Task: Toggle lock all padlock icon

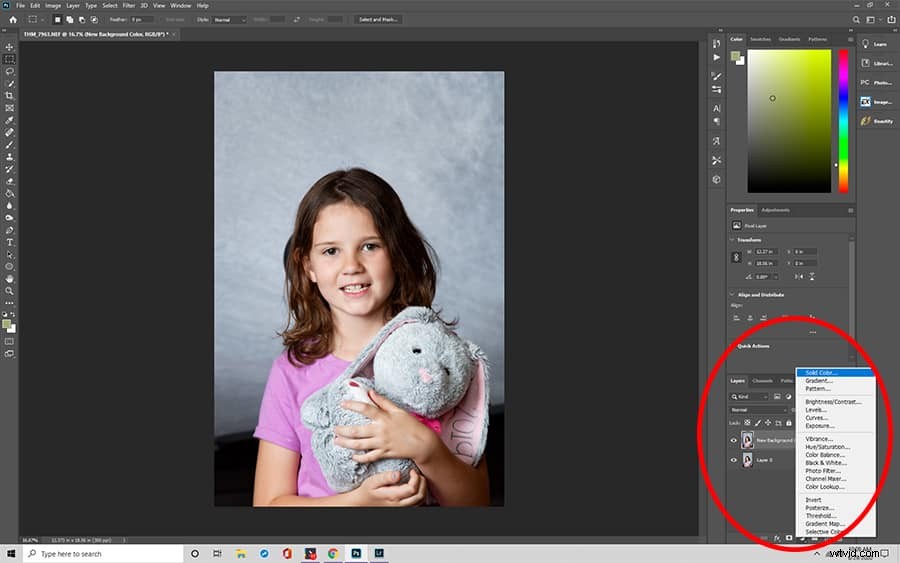Action: [789, 422]
